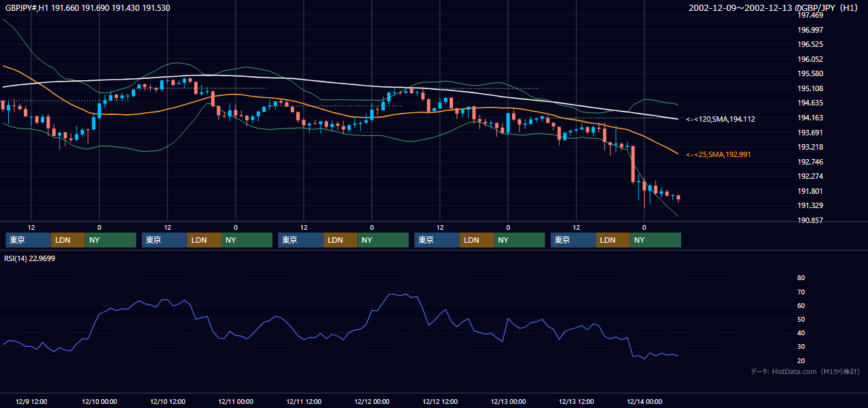Click the 196.997 price axis label
Screen dimensions: 868x408
(810, 30)
